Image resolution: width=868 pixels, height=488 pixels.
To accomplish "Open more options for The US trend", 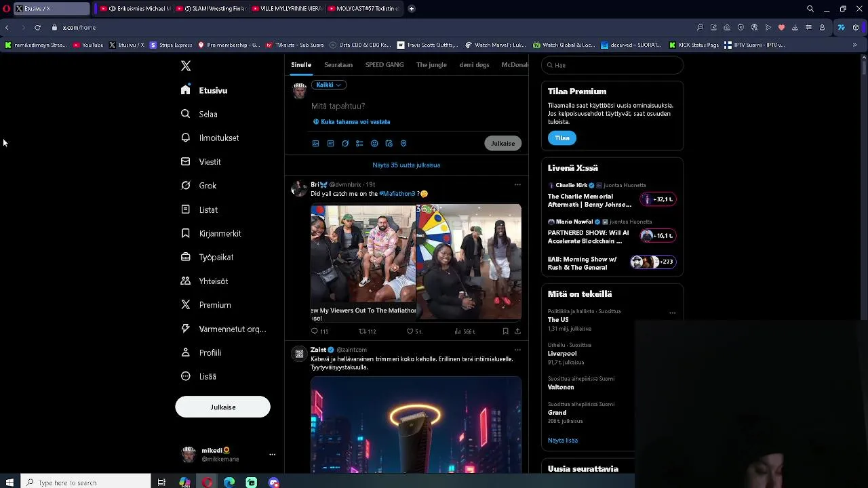I will pos(672,313).
